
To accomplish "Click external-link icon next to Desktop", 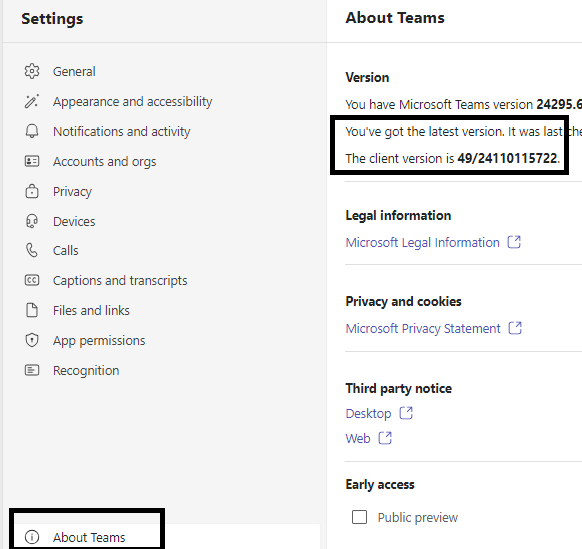I will coord(406,413).
